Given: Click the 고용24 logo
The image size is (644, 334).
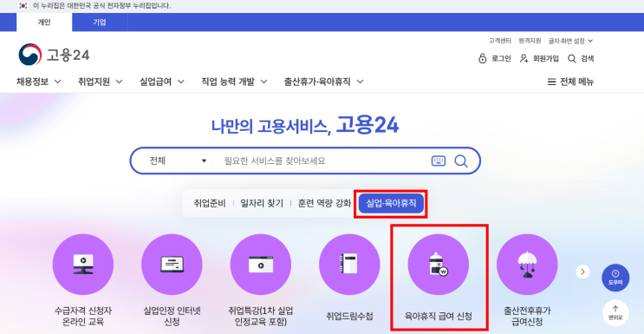Looking at the screenshot, I should point(54,55).
